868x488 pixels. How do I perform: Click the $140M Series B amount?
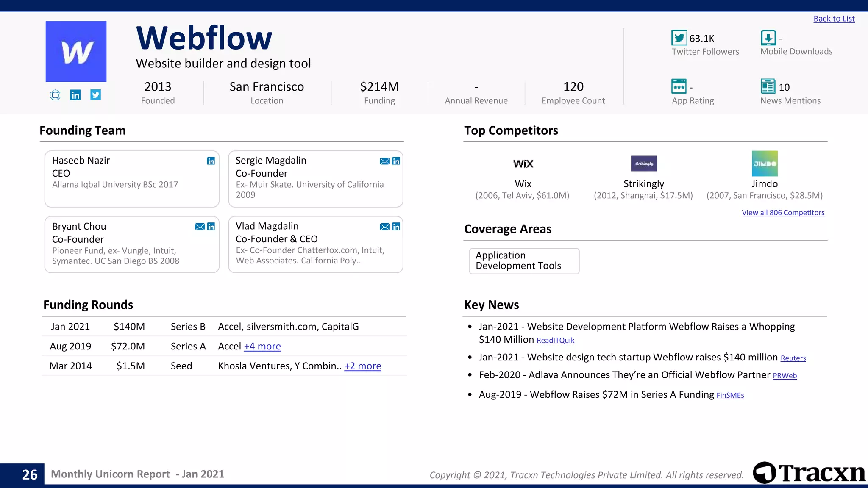[129, 327]
